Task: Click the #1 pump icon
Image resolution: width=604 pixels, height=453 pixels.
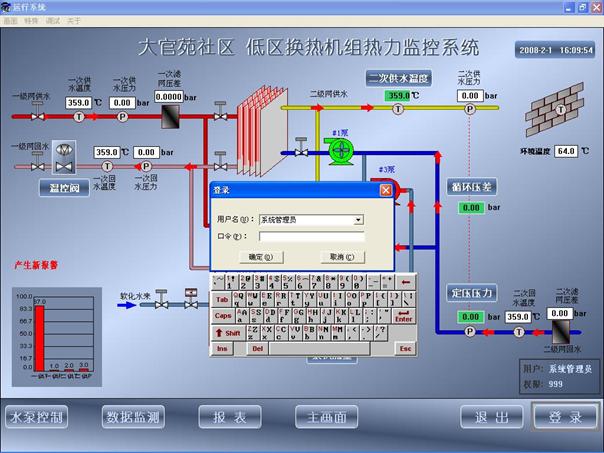Action: coord(343,151)
